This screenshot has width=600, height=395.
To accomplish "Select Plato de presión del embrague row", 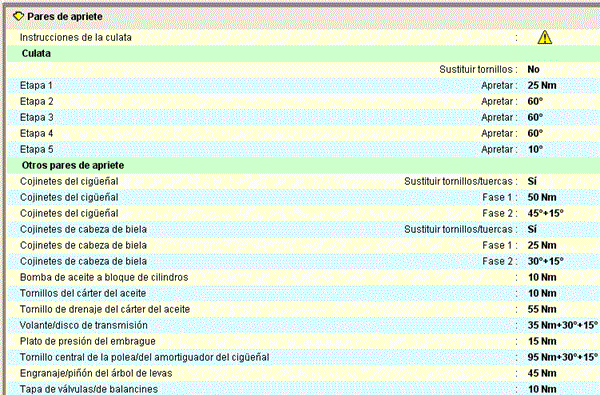I will click(x=303, y=341).
